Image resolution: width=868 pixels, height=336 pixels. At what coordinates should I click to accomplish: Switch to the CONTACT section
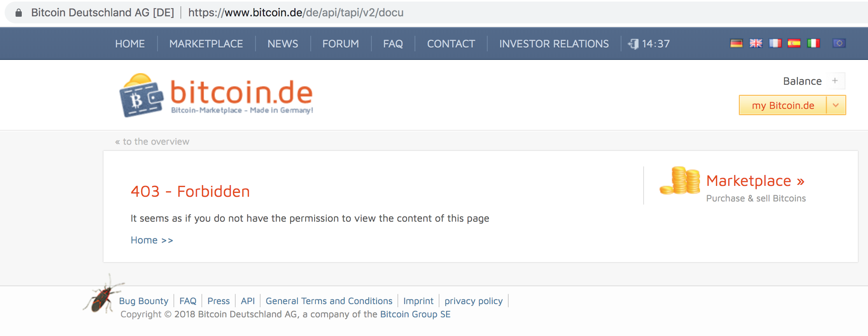click(x=450, y=44)
